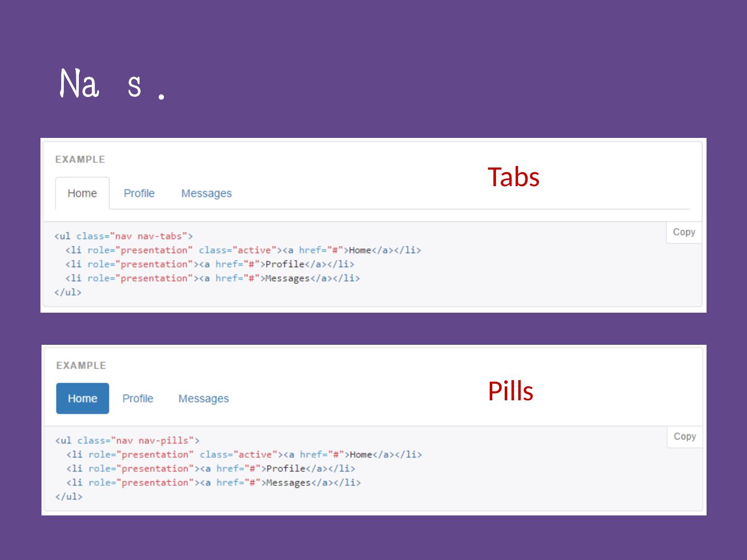Click the Messages li line in nav-pills code
This screenshot has width=747, height=560.
coord(213,483)
